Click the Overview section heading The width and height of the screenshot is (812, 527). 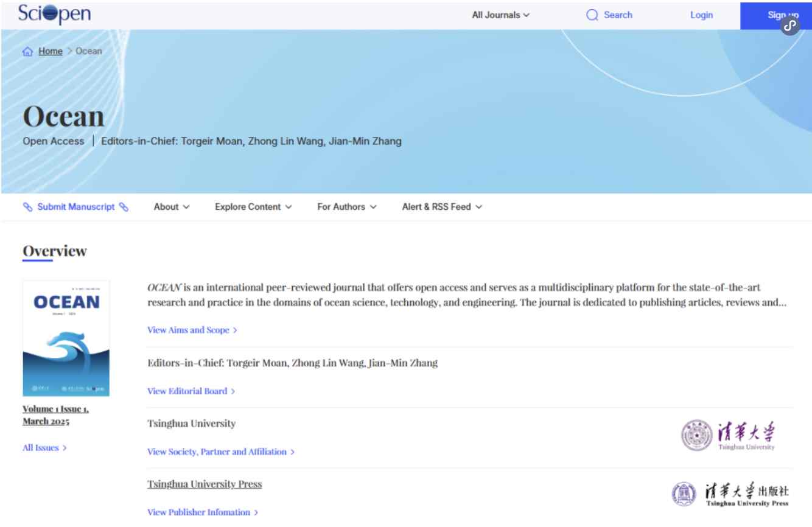click(55, 251)
